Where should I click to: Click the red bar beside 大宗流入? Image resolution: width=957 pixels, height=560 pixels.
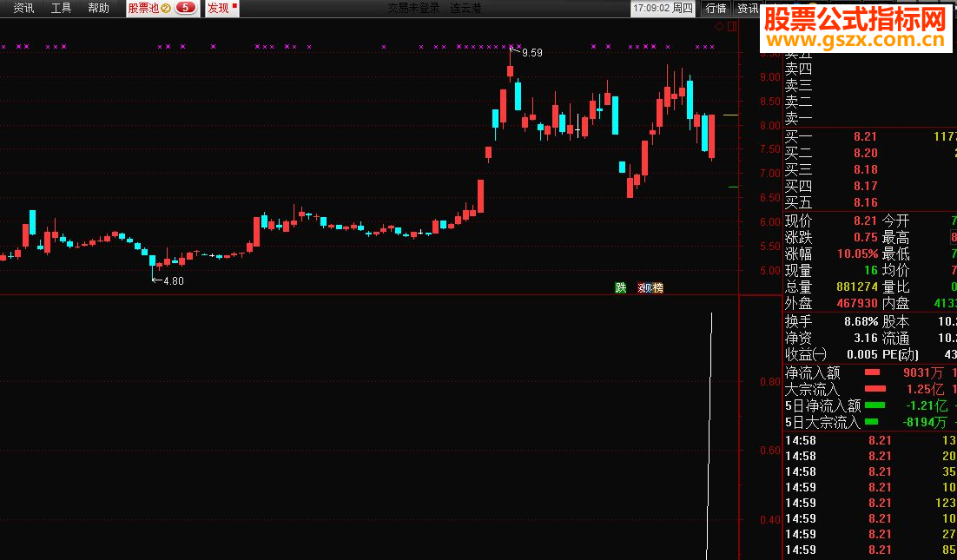(x=875, y=389)
